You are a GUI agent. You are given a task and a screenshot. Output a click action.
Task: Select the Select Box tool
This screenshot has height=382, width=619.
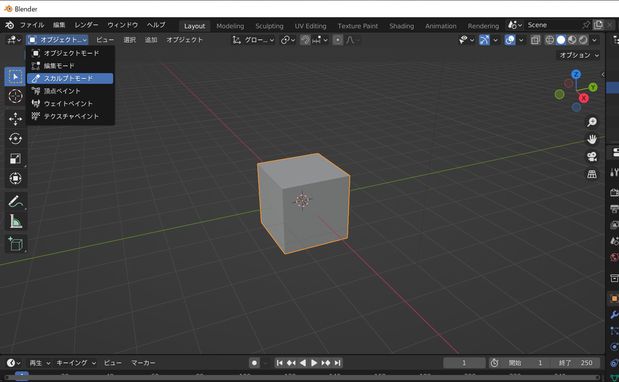pyautogui.click(x=15, y=77)
